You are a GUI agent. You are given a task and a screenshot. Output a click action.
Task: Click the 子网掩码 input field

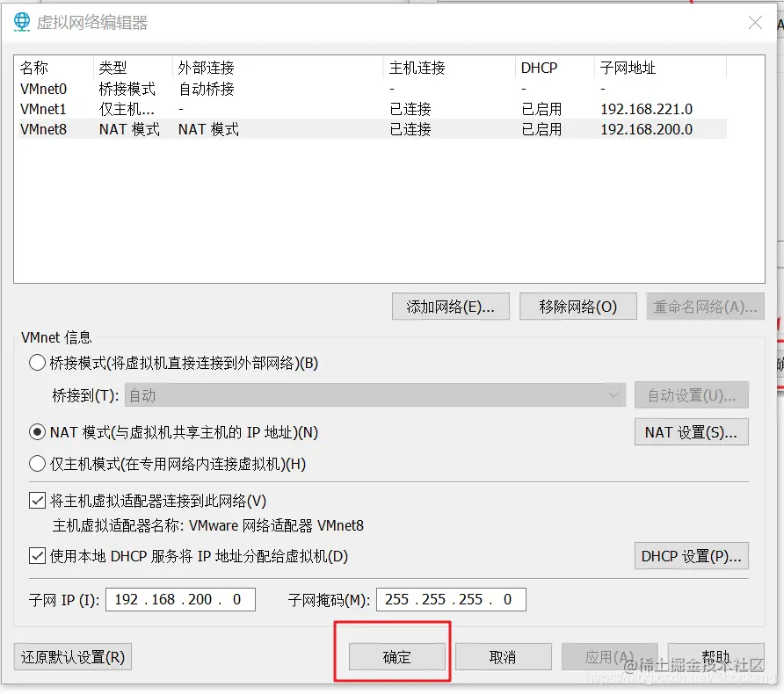[451, 599]
